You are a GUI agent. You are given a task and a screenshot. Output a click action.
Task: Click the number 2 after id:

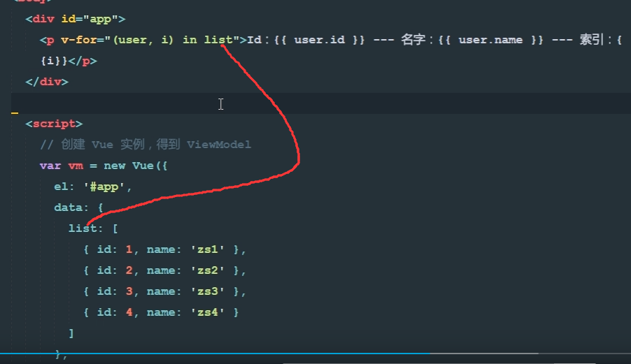point(129,270)
